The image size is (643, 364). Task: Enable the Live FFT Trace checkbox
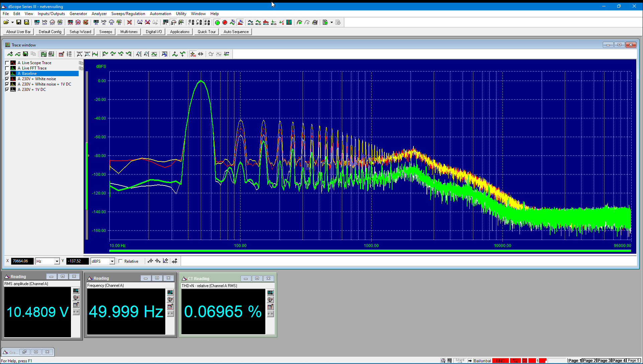click(7, 68)
